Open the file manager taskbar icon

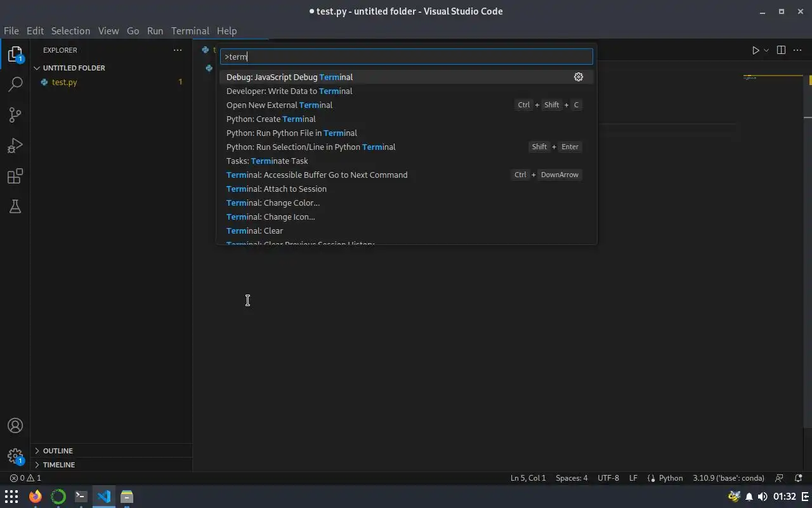(x=127, y=497)
